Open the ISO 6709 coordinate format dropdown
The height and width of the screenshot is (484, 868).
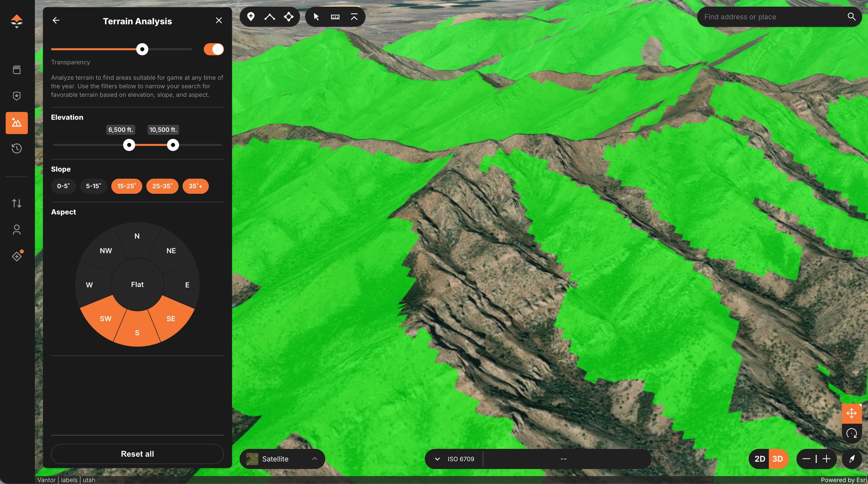[x=454, y=459]
